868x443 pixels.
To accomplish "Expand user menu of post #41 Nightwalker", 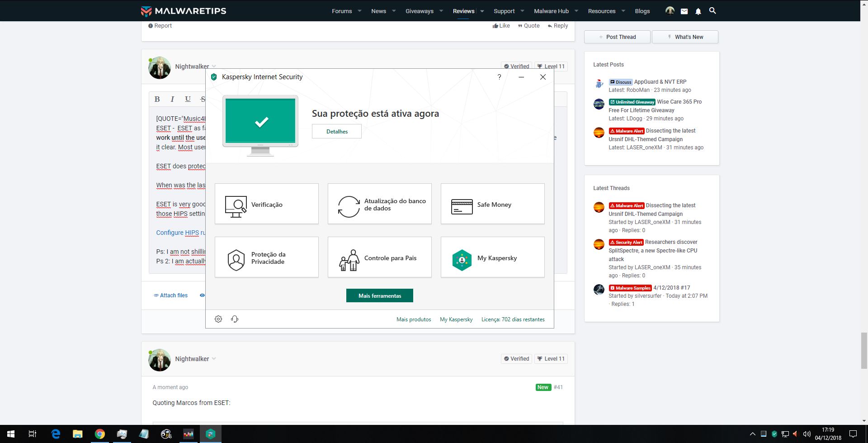I will pos(214,359).
